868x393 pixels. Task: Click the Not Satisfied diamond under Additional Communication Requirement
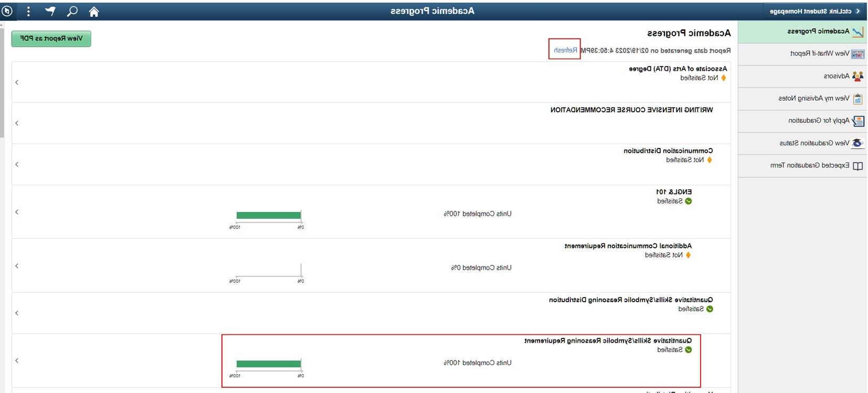click(x=688, y=255)
